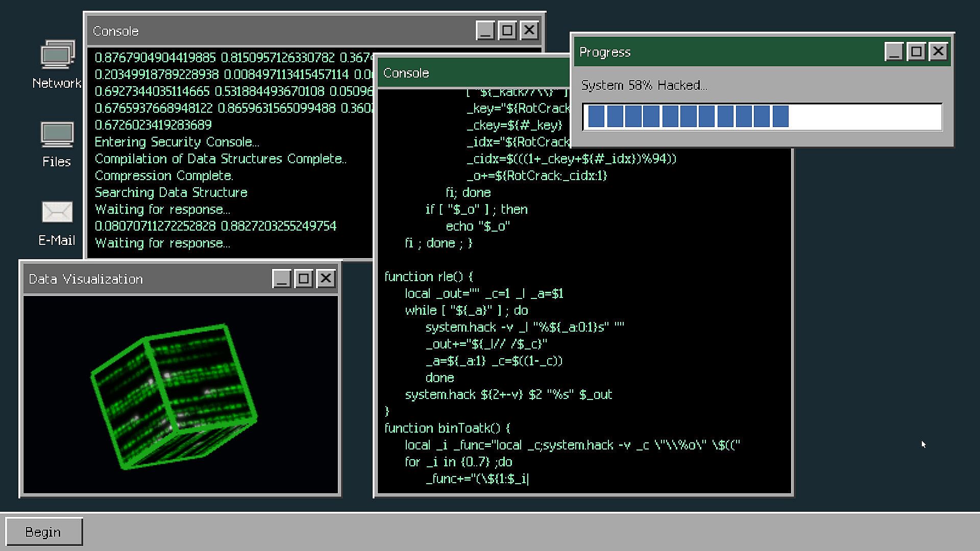This screenshot has height=551, width=980.
Task: Open the Network desktop icon
Action: click(57, 55)
